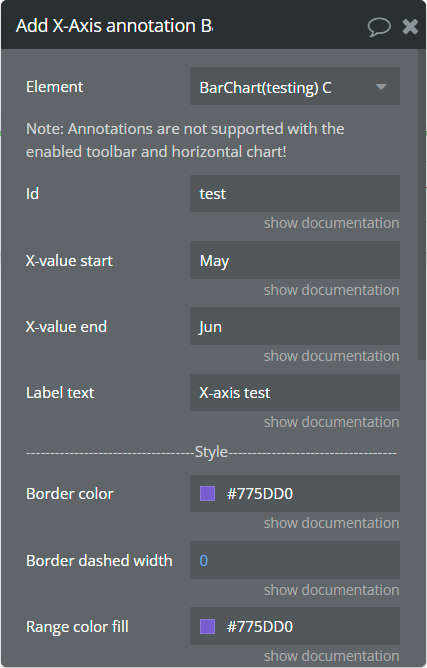Show documentation for X-value end
427x668 pixels.
[332, 356]
